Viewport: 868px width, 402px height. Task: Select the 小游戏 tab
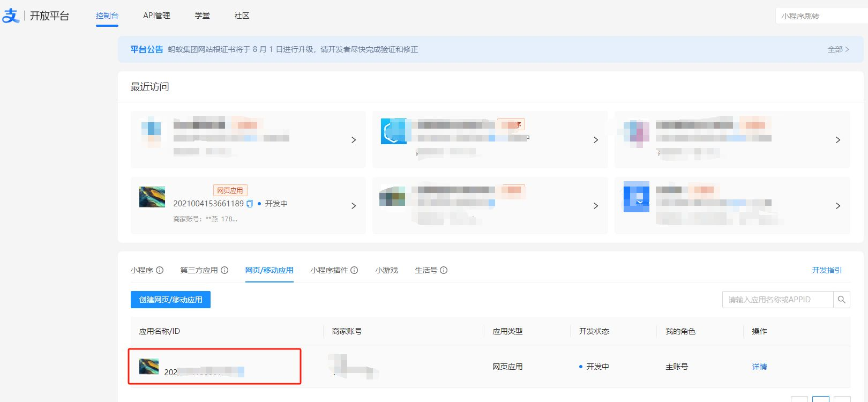point(386,270)
